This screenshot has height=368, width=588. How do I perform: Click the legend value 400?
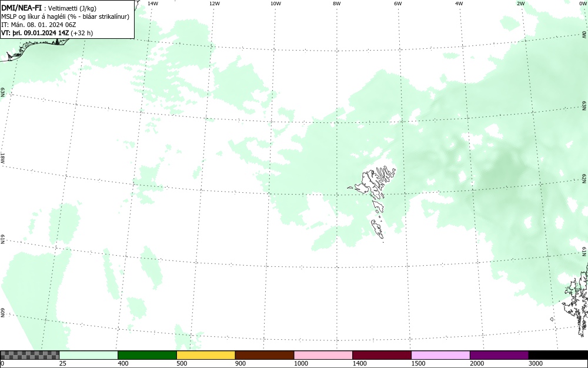click(123, 363)
